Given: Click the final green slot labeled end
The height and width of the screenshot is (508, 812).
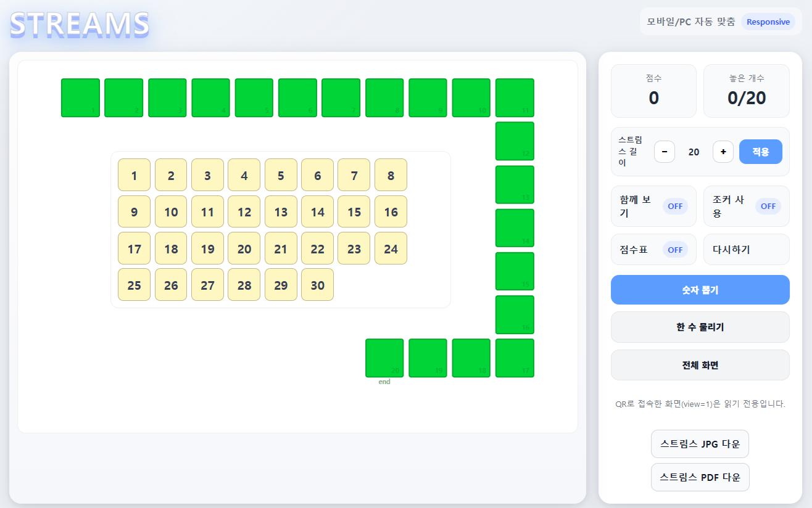Looking at the screenshot, I should point(384,358).
